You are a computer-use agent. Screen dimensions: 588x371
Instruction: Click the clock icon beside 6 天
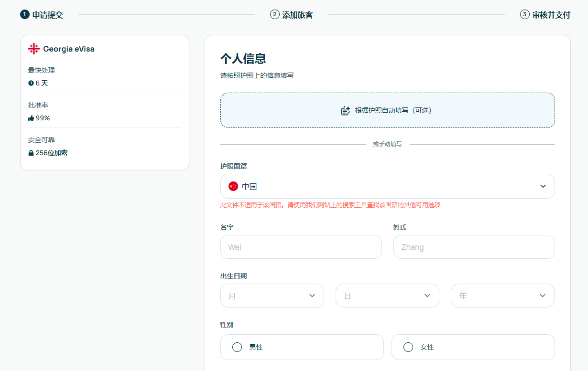click(x=31, y=83)
